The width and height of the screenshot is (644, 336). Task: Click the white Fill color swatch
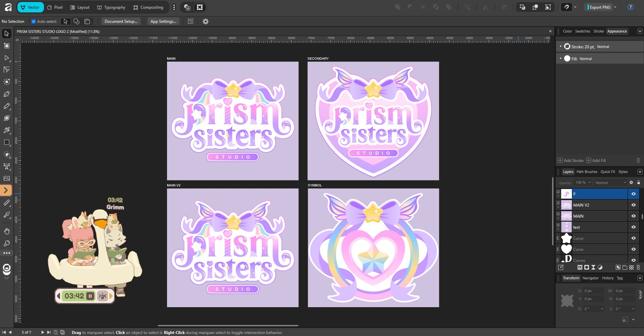pos(567,59)
